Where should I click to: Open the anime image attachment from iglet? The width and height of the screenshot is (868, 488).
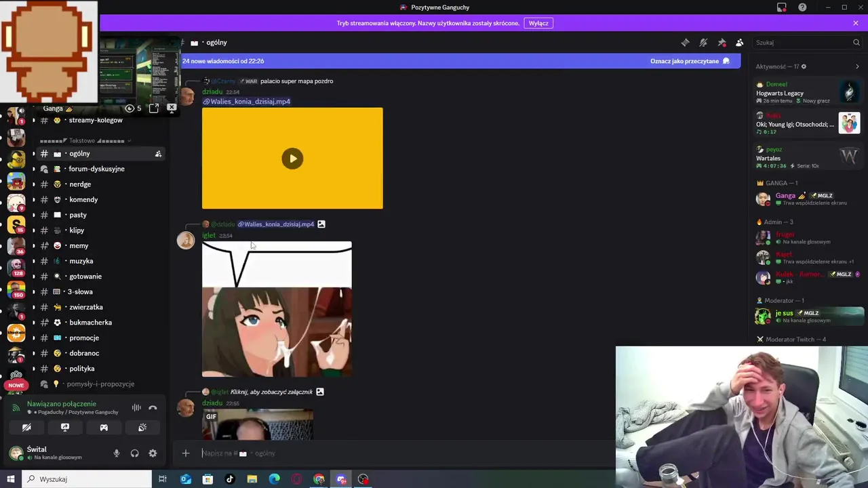277,309
